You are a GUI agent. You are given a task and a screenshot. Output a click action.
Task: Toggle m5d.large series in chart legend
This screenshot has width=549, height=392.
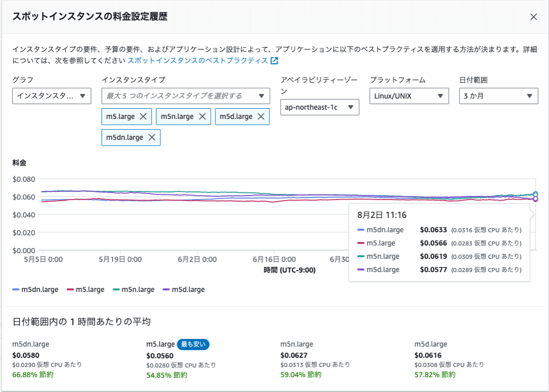coord(184,290)
